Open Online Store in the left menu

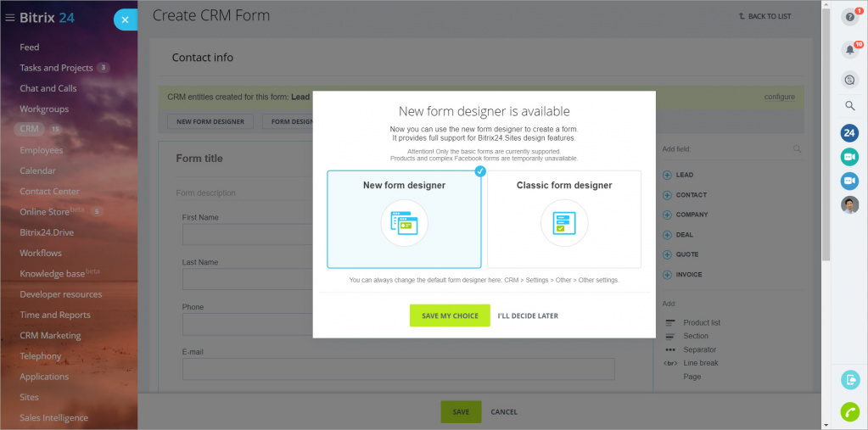coord(45,212)
